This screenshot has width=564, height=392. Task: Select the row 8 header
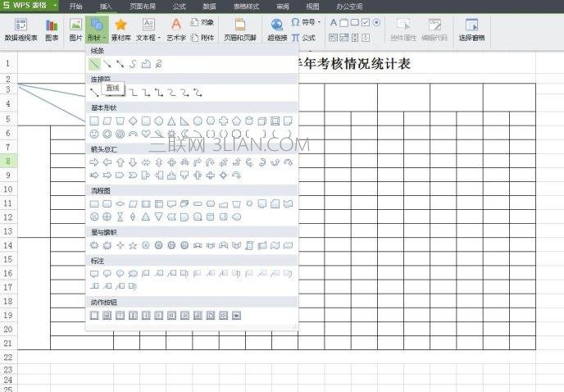[x=9, y=162]
